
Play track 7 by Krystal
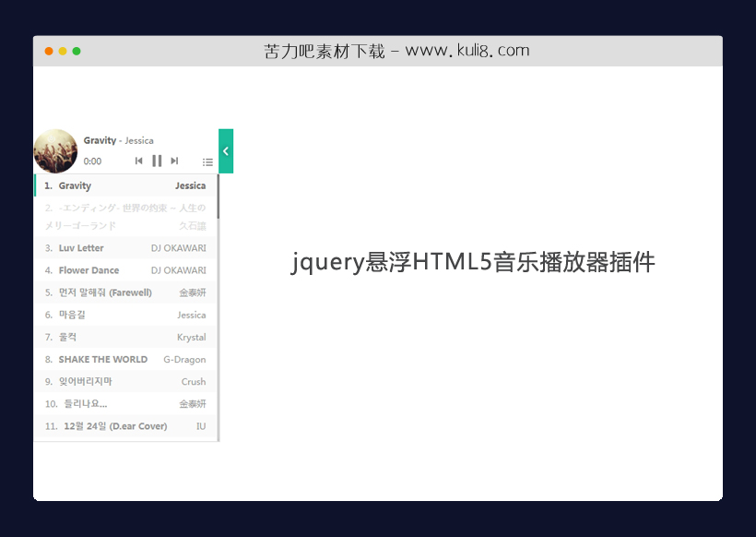pos(125,337)
